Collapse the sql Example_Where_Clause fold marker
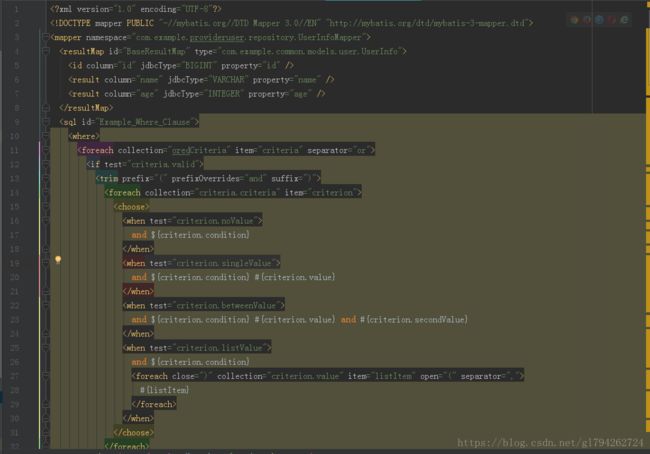Image resolution: width=650 pixels, height=454 pixels. tap(46, 122)
